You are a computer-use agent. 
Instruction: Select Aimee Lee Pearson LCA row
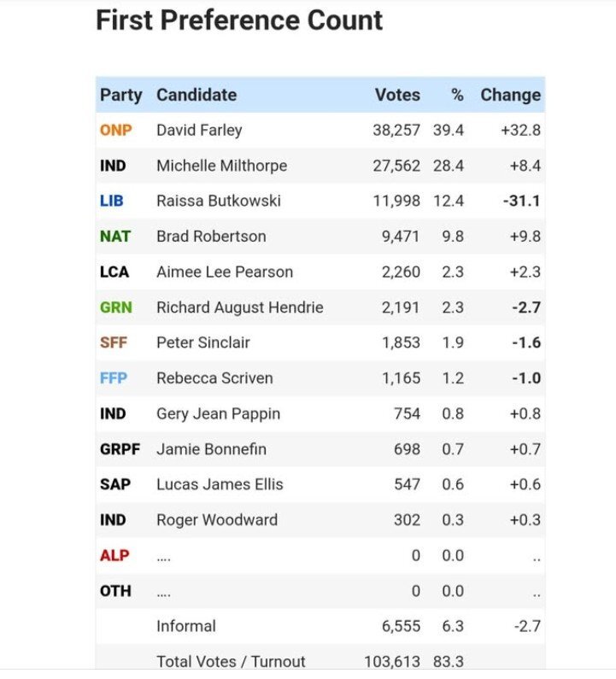(x=320, y=272)
